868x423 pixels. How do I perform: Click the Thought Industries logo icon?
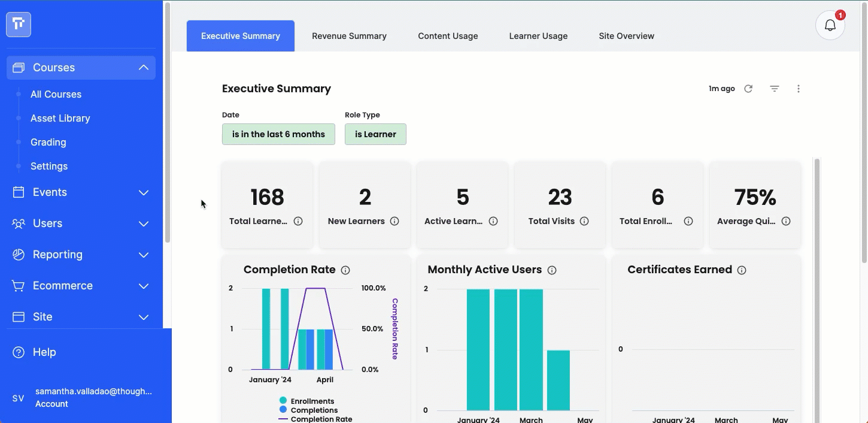[x=19, y=25]
